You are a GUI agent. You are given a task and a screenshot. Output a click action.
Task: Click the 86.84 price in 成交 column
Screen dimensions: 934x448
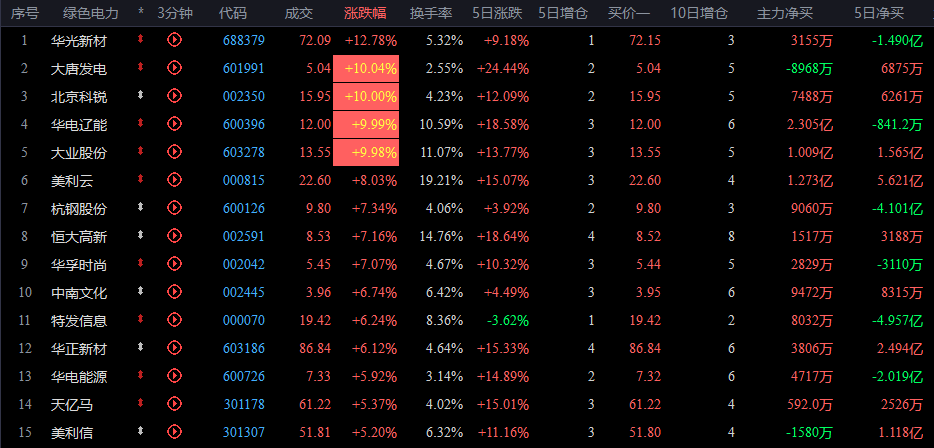(315, 349)
